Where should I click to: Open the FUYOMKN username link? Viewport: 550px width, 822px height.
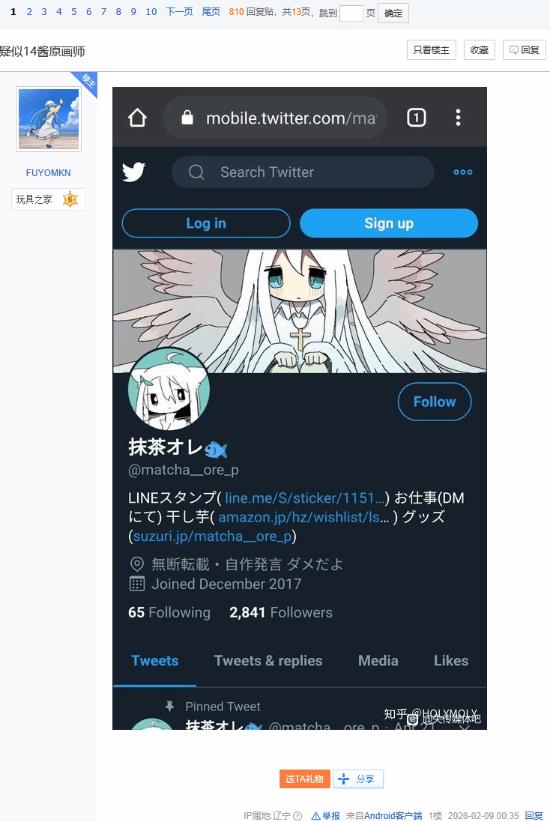tap(48, 172)
